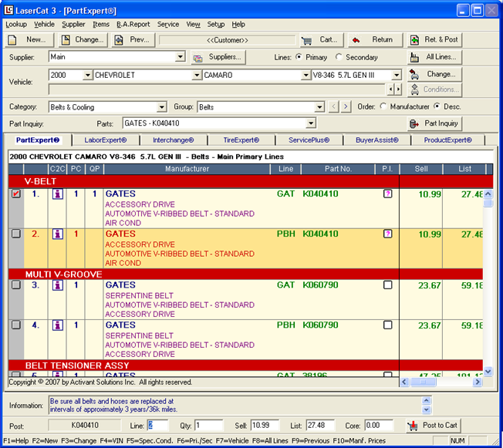Click the info icon on row 1
Screen dimensions: 503x448
[x=57, y=194]
